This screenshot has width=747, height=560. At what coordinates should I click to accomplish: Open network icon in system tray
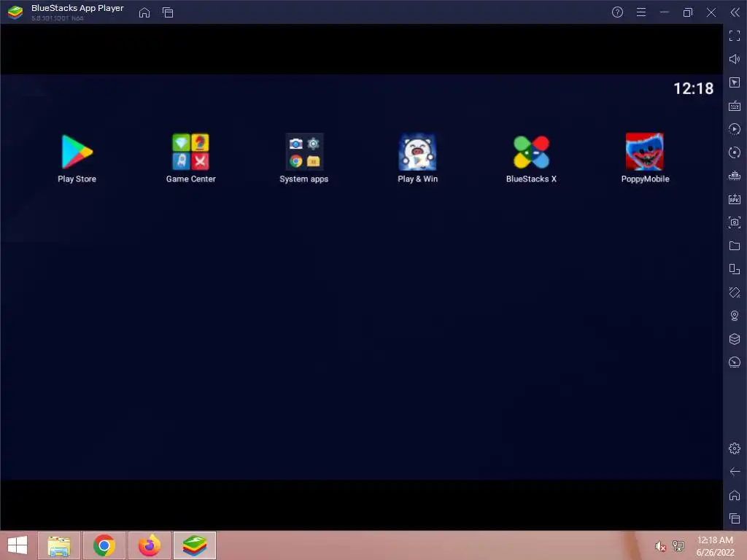[x=678, y=545]
